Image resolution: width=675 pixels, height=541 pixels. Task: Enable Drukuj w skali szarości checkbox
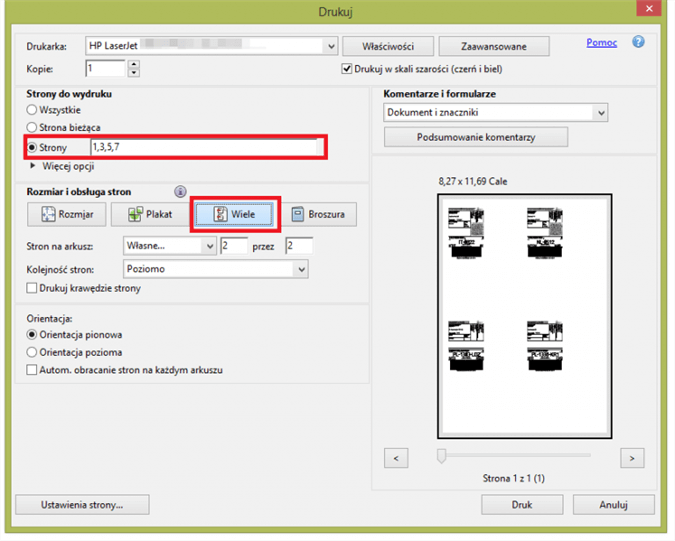coord(348,69)
